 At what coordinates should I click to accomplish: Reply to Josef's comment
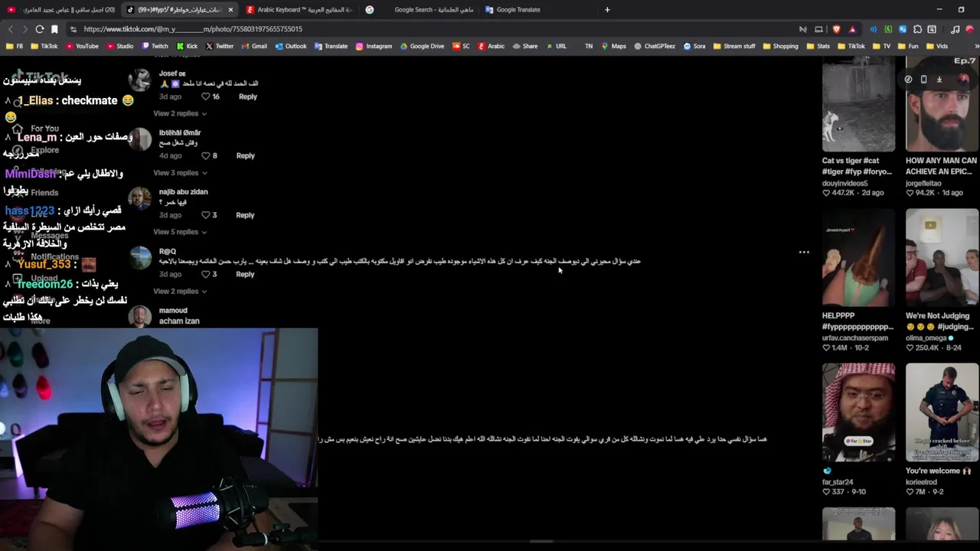pyautogui.click(x=247, y=96)
